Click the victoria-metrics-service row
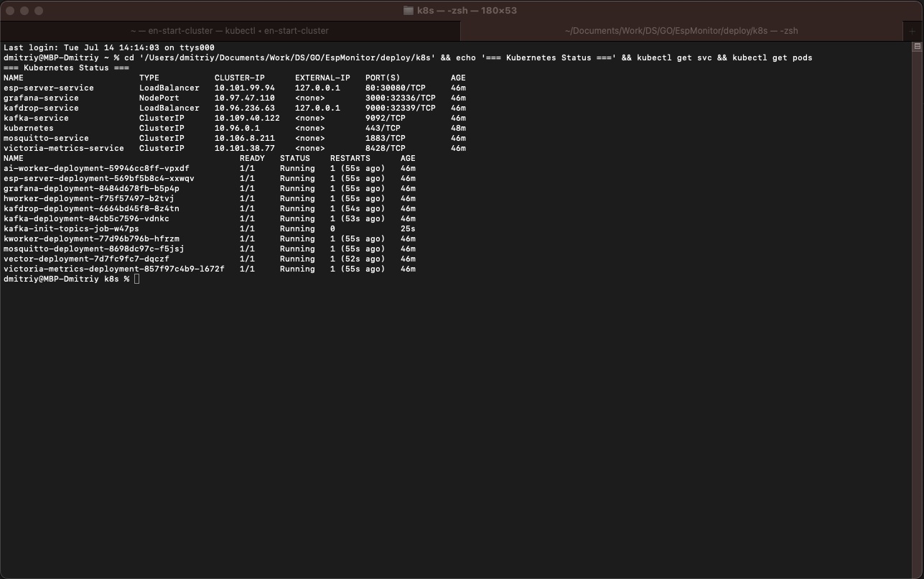924x579 pixels. (x=235, y=148)
